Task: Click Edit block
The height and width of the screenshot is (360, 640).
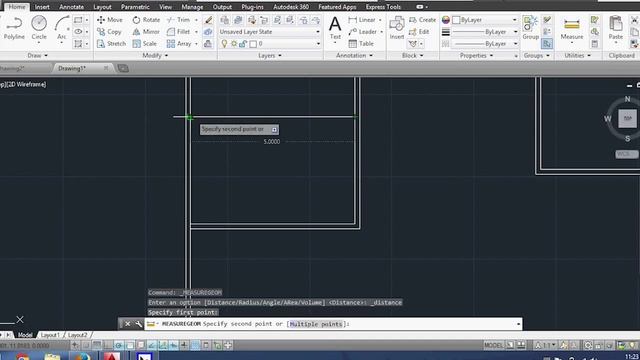Action: (x=419, y=31)
